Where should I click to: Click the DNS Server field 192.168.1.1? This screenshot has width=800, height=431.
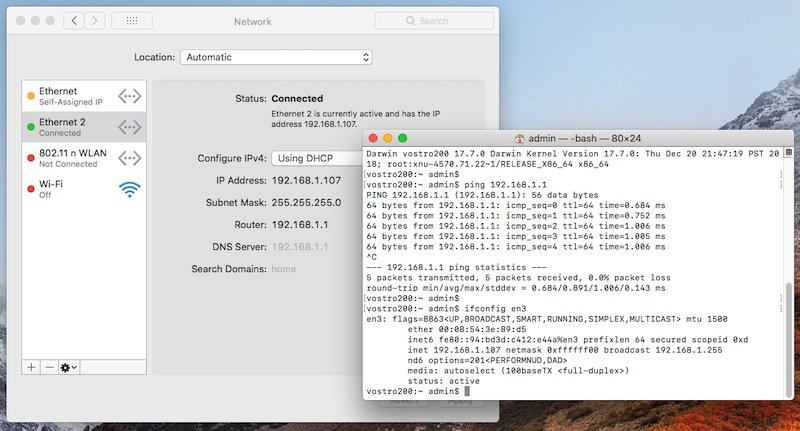pos(300,247)
